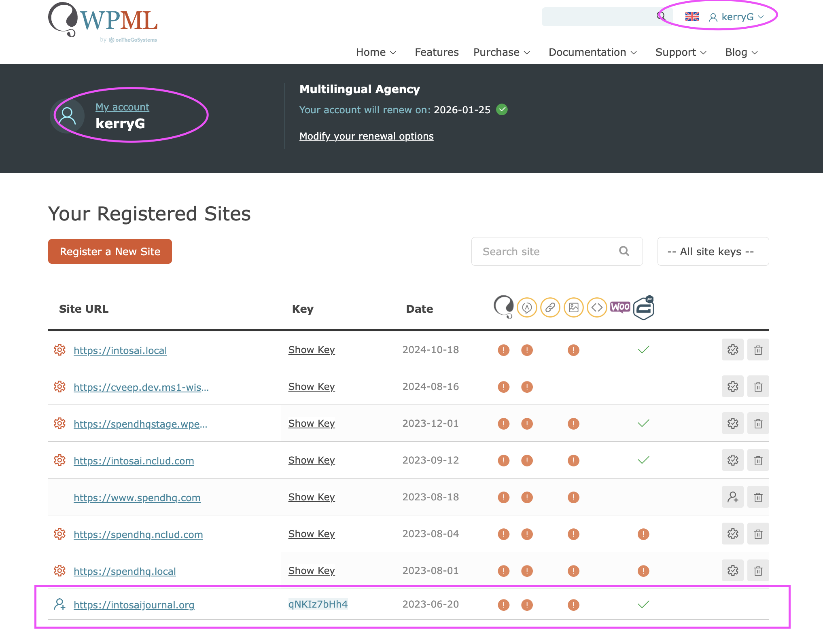Click the WPML logo

pos(103,21)
